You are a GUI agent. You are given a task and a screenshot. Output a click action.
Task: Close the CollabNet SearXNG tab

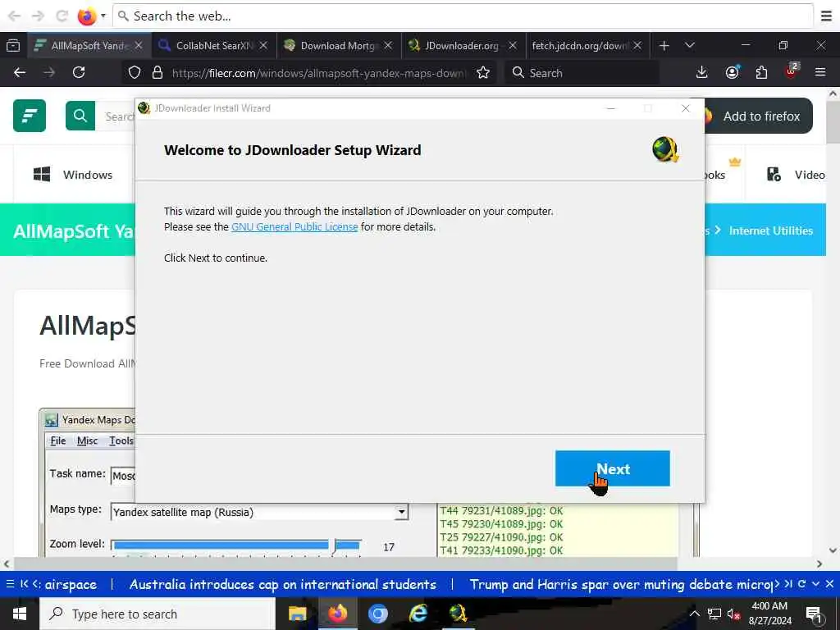click(x=263, y=46)
